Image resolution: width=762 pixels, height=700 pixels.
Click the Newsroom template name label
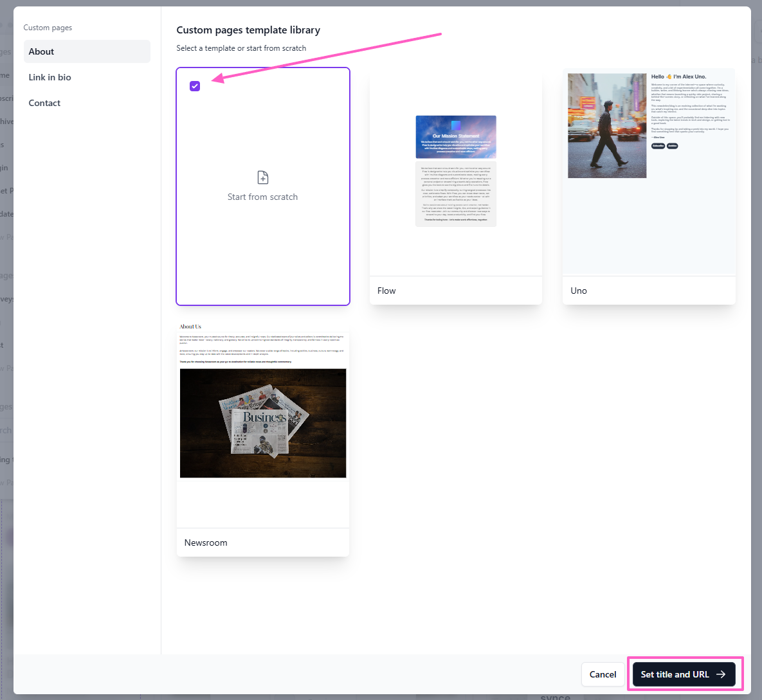pos(206,543)
